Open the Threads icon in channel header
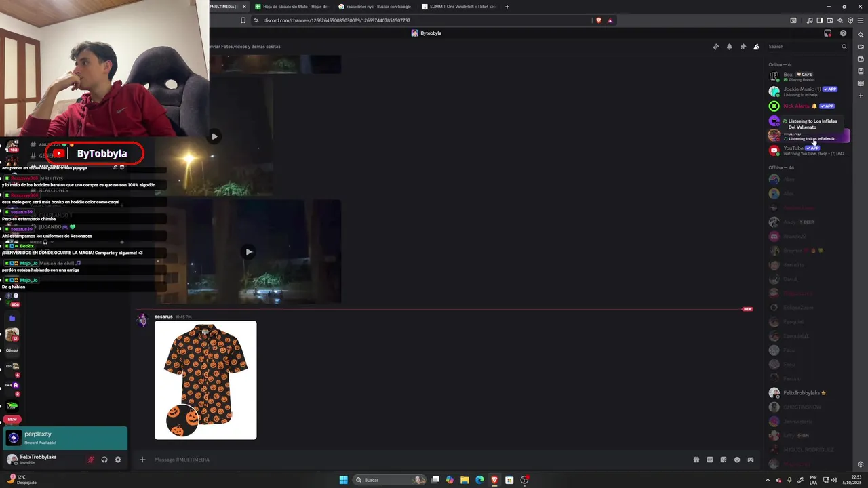The height and width of the screenshot is (488, 868). coord(715,47)
